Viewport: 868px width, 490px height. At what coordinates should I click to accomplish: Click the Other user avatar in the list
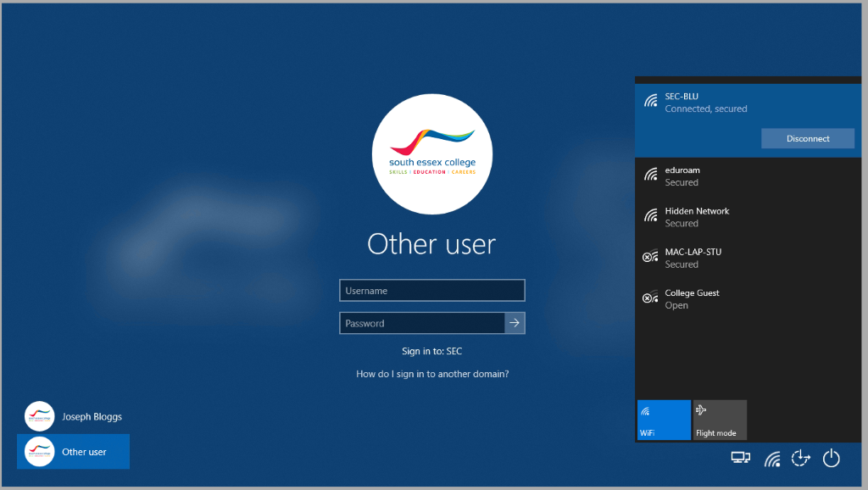(x=39, y=451)
